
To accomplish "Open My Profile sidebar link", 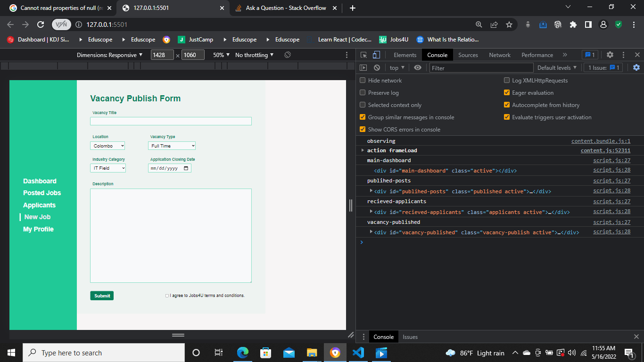I will [x=38, y=229].
